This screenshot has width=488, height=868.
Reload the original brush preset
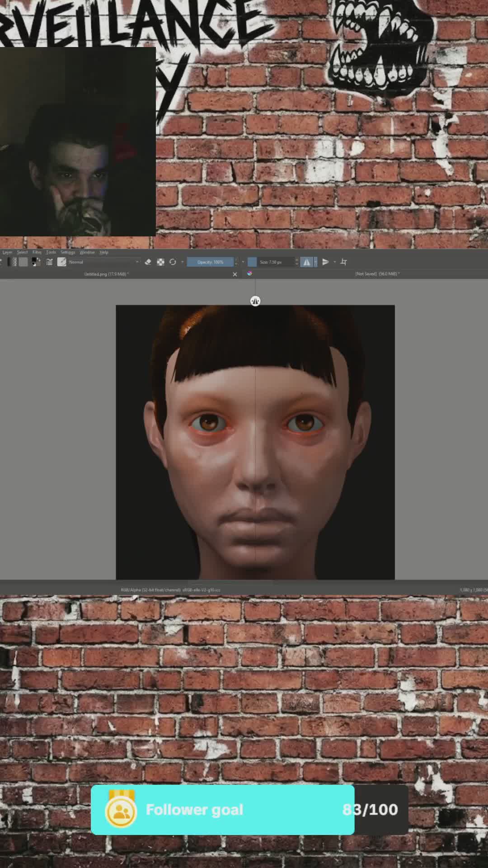tap(173, 262)
